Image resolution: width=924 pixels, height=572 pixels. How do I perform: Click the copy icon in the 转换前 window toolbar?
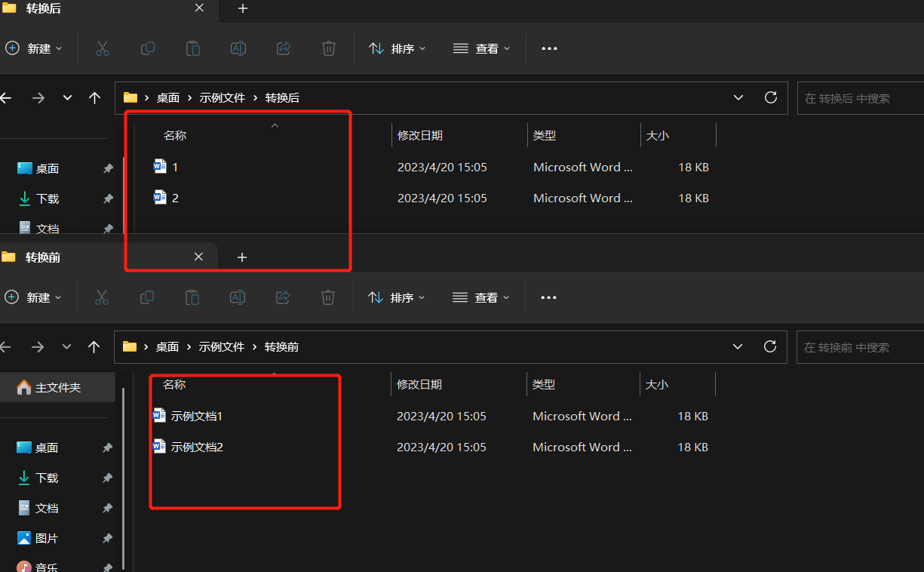[x=147, y=297]
